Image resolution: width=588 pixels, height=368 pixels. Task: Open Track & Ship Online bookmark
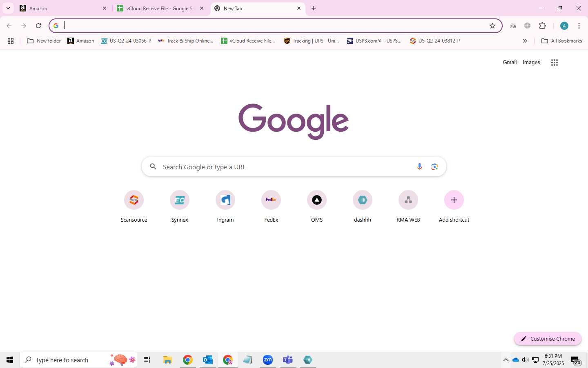pos(186,41)
